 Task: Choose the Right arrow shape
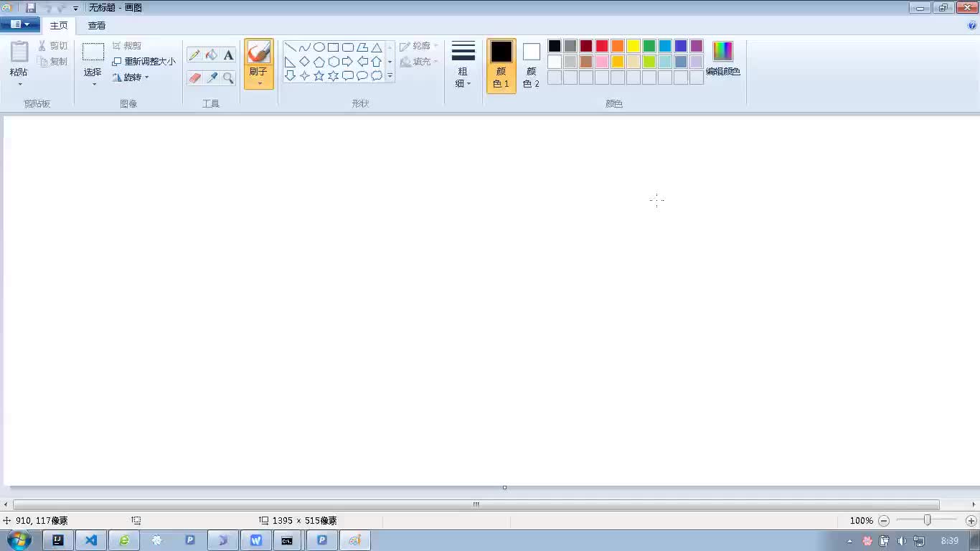click(x=348, y=62)
